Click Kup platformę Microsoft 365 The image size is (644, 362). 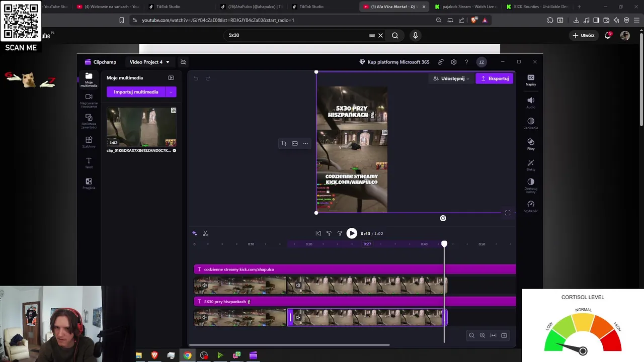(x=394, y=62)
